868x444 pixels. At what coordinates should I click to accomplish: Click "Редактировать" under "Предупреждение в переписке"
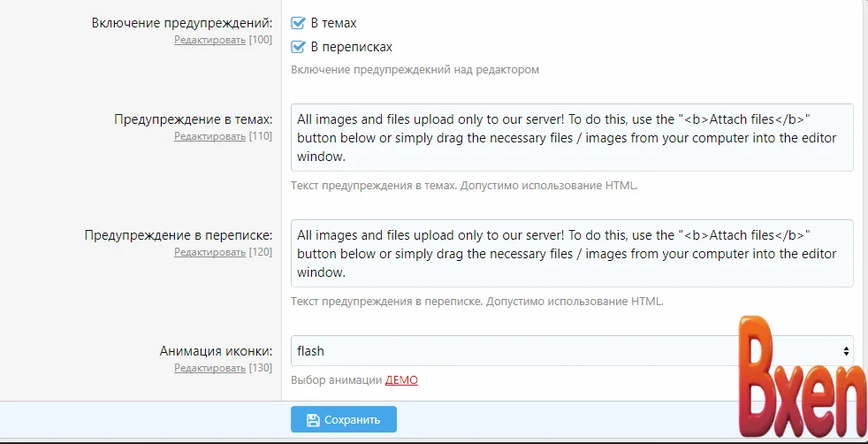(x=209, y=252)
